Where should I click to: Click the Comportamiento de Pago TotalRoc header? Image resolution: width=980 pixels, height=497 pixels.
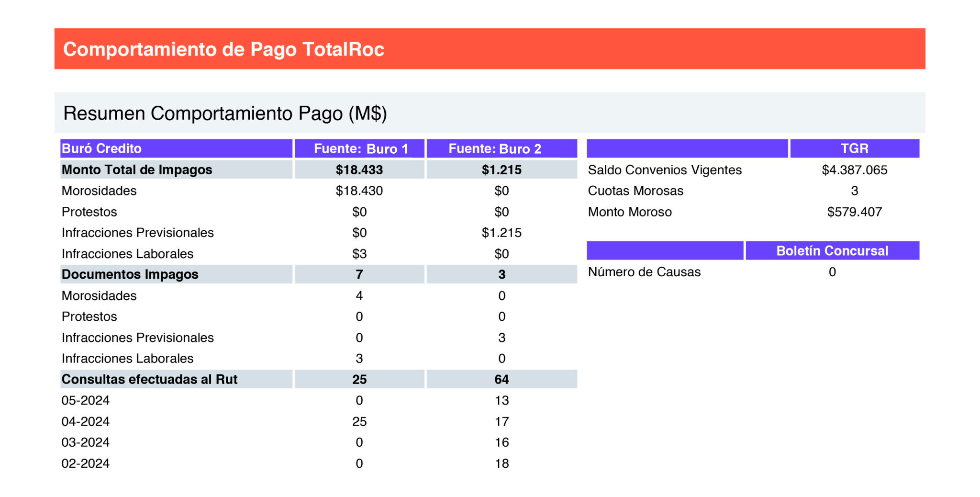(x=490, y=49)
